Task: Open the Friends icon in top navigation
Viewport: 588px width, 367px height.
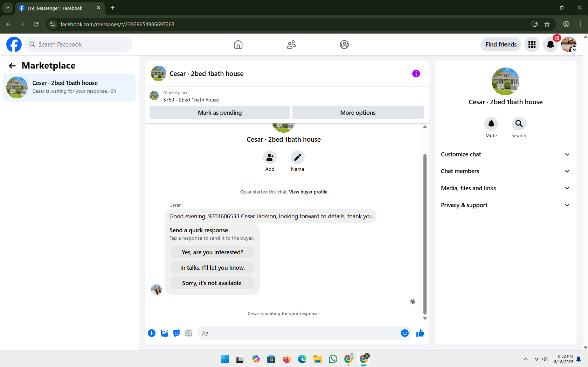Action: click(x=291, y=44)
